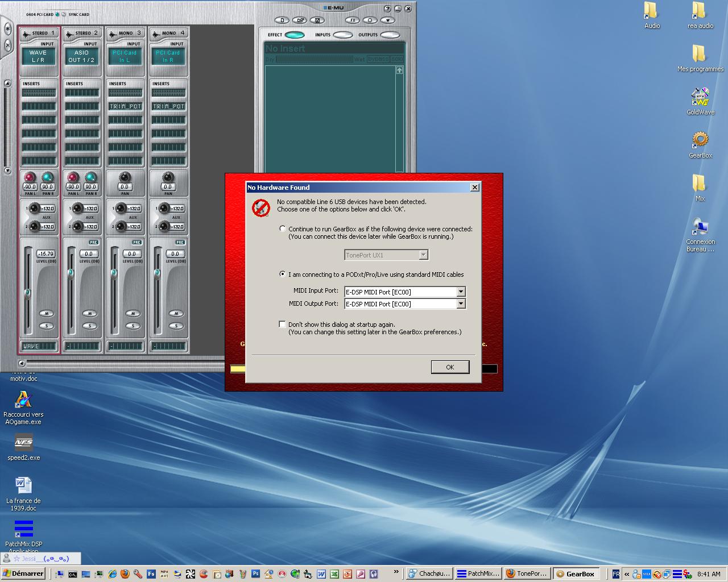
Task: Open the MIDI Input Port dropdown
Action: 461,292
